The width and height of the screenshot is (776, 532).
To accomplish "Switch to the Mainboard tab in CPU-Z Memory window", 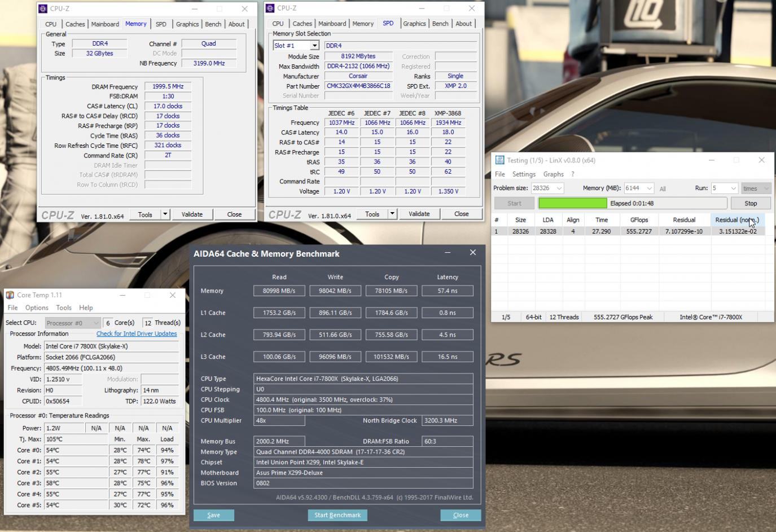I will [x=105, y=24].
